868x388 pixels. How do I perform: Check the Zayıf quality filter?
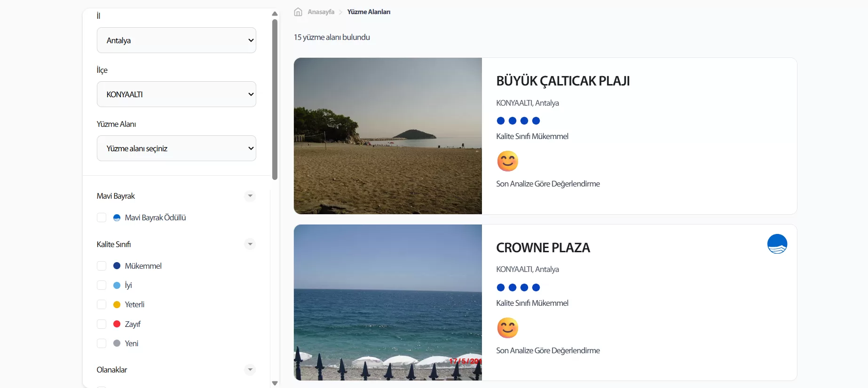tap(102, 324)
